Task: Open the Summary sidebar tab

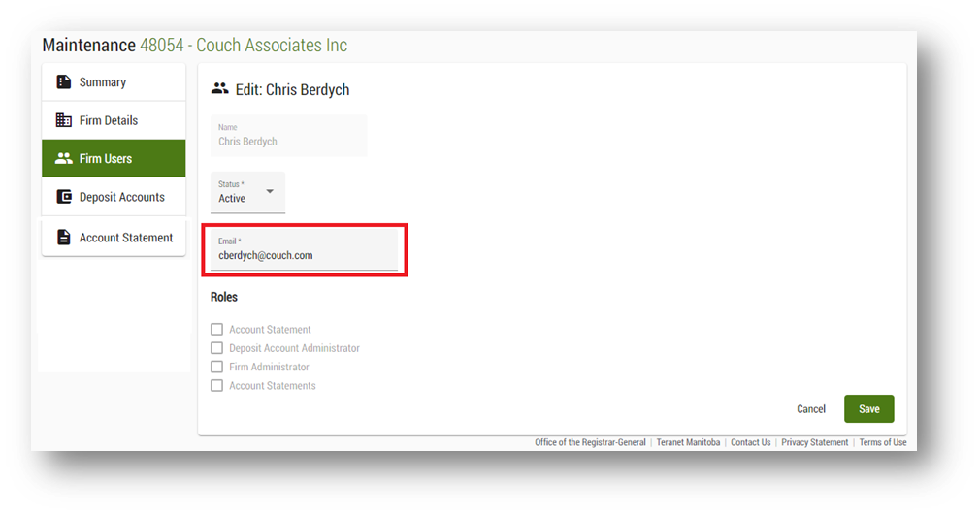Action: click(x=114, y=82)
